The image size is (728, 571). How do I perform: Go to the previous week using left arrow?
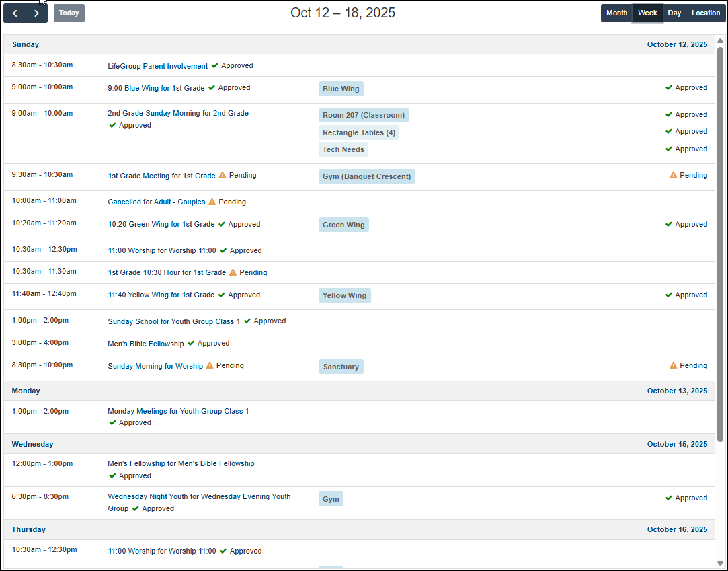pyautogui.click(x=15, y=13)
